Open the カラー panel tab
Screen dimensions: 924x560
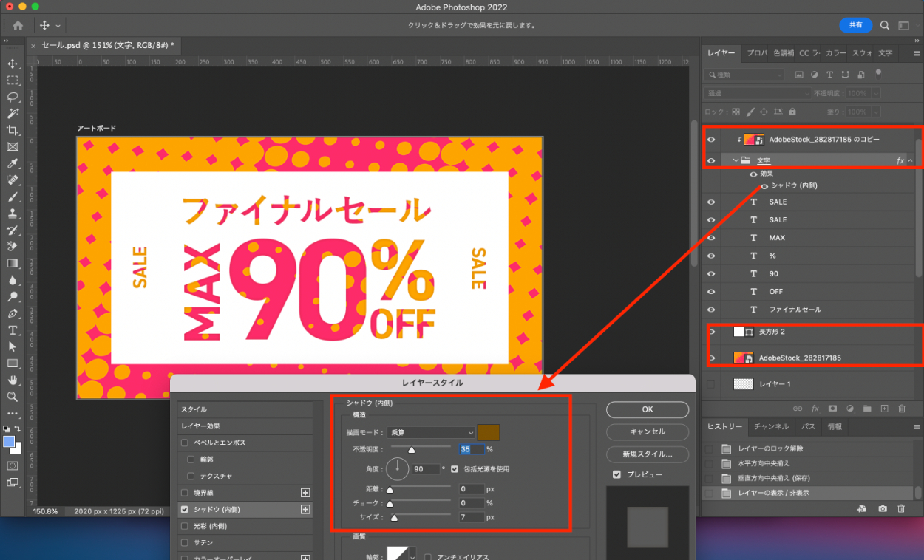click(835, 53)
